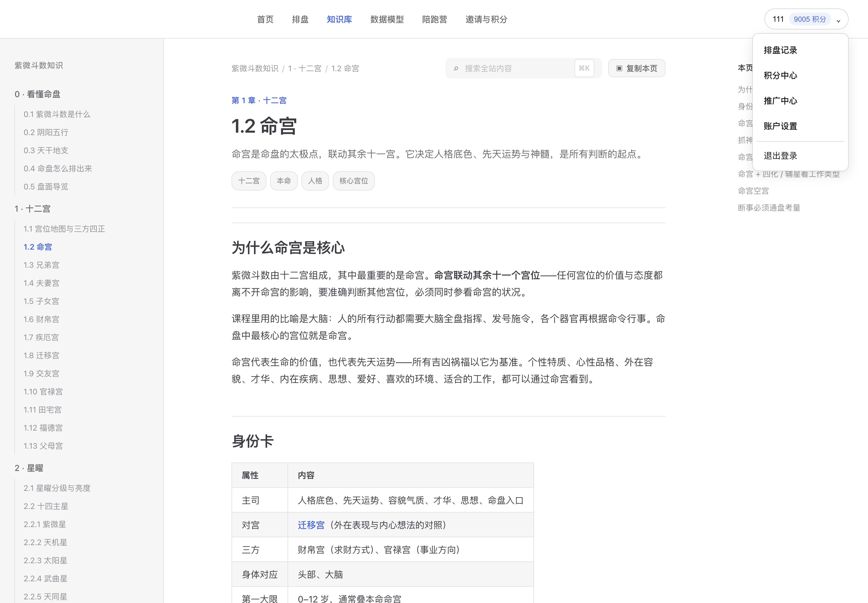868x603 pixels.
Task: Collapse the 2 · 星曜 sidebar section
Action: click(29, 468)
